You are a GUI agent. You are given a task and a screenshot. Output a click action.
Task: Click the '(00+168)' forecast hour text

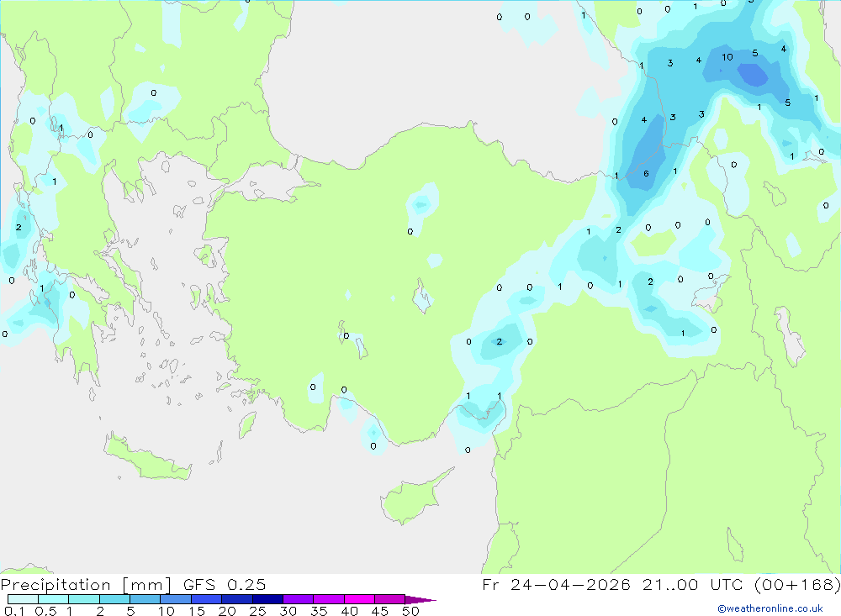(797, 585)
